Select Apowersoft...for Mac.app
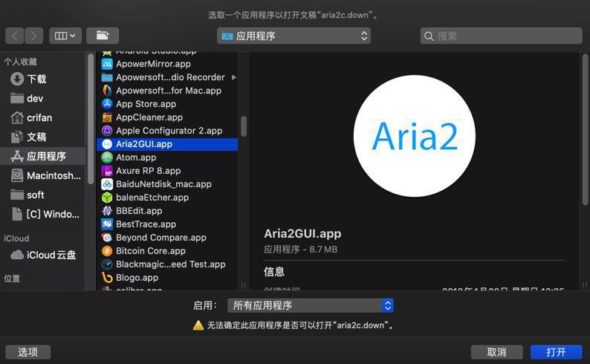590x364 pixels. [167, 91]
